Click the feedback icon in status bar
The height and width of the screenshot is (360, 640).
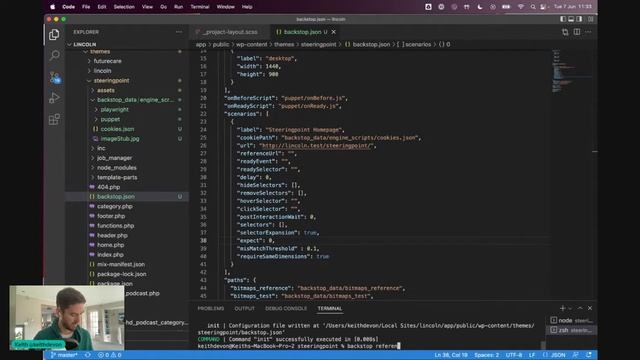click(576, 355)
